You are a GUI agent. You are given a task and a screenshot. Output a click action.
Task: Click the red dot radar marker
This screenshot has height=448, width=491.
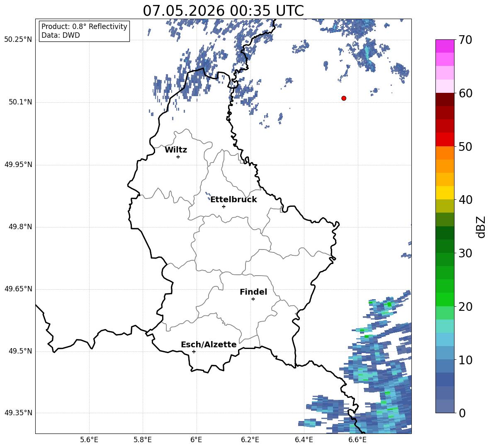pos(344,98)
